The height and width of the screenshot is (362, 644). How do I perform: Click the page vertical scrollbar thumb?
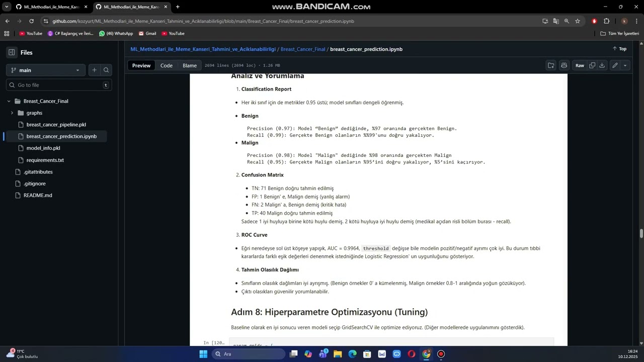641,234
